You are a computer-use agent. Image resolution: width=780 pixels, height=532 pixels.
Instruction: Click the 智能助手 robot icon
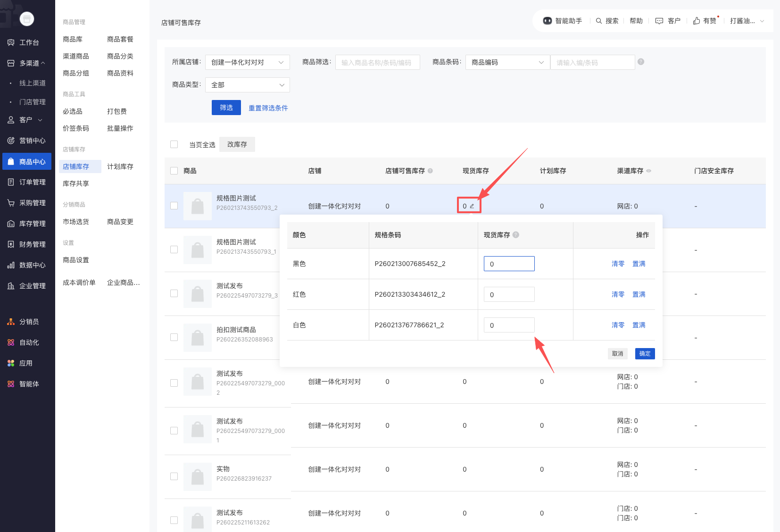pos(547,21)
